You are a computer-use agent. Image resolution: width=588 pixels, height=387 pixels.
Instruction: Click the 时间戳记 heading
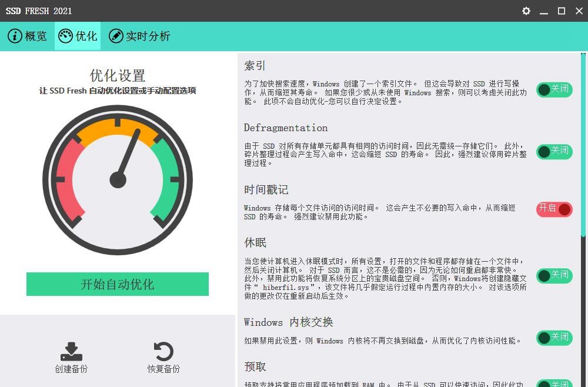266,190
